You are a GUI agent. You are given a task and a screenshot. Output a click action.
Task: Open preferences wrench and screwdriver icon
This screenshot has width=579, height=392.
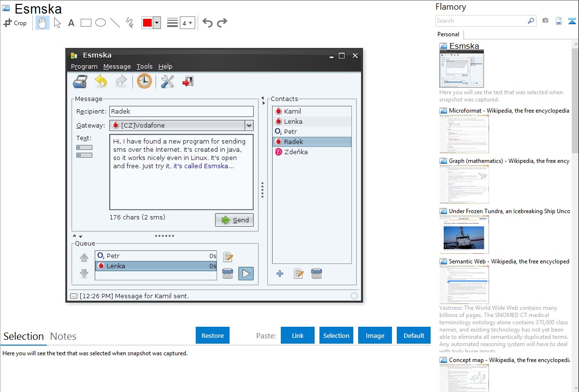[167, 81]
